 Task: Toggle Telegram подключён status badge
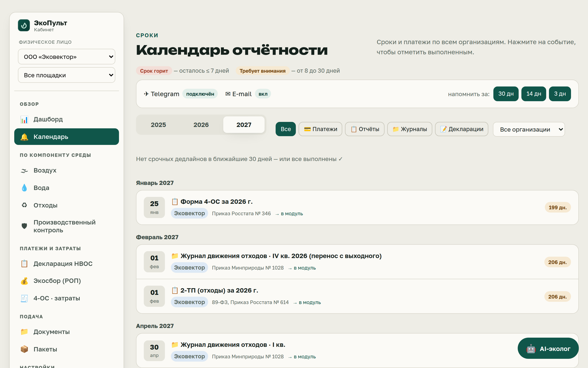[200, 94]
